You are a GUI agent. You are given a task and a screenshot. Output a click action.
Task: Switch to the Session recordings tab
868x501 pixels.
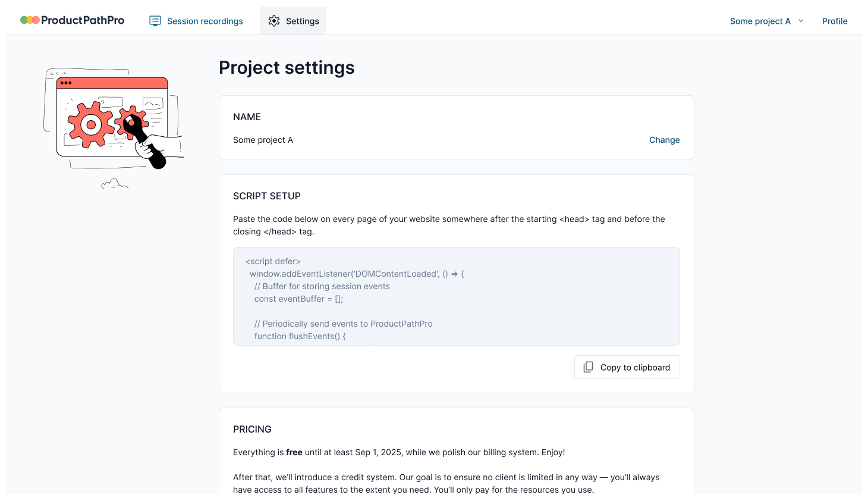click(x=205, y=21)
